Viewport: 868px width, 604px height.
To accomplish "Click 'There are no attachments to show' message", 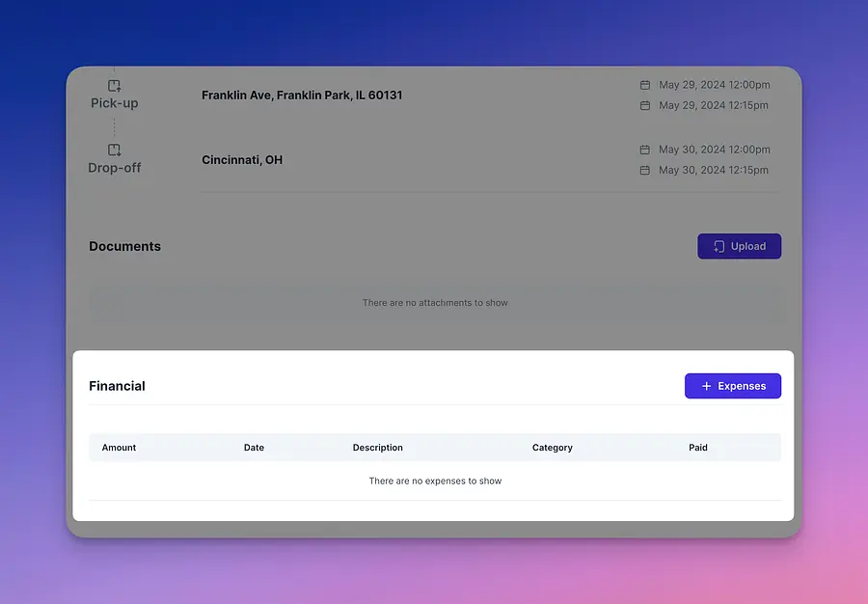I will point(435,303).
